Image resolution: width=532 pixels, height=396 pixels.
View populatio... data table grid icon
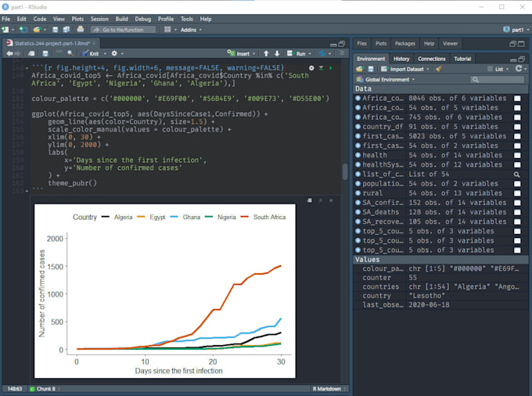(517, 184)
